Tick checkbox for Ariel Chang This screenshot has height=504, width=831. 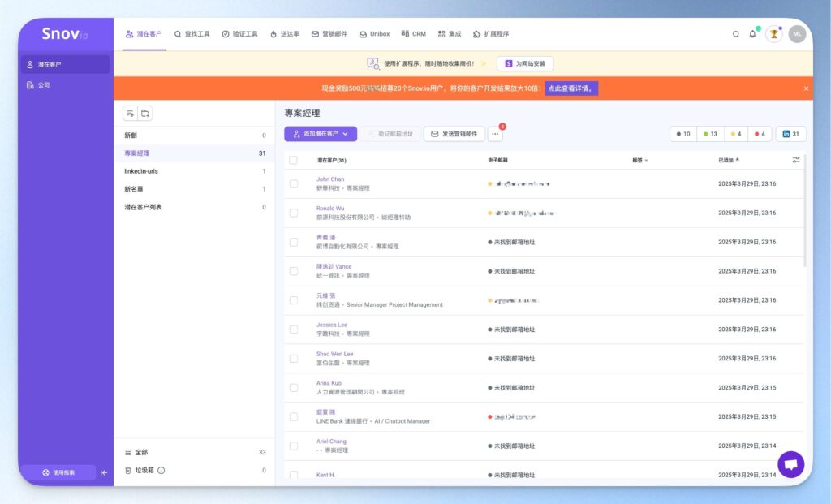point(294,446)
